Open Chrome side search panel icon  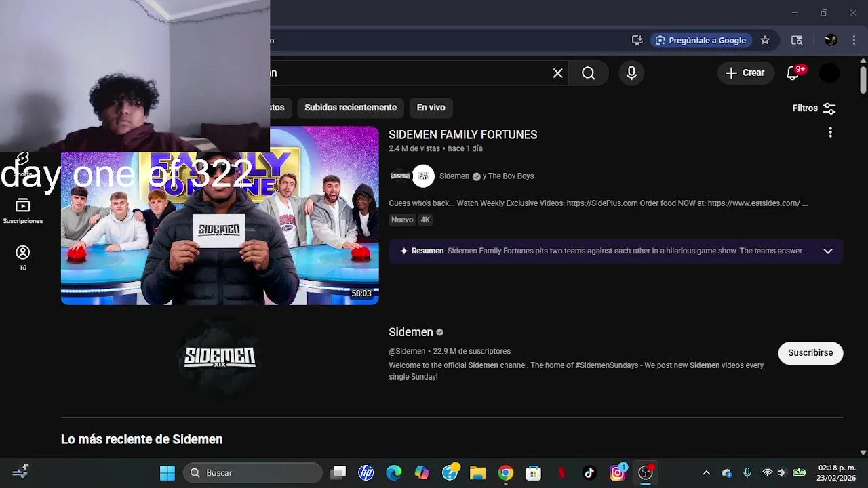pos(797,40)
